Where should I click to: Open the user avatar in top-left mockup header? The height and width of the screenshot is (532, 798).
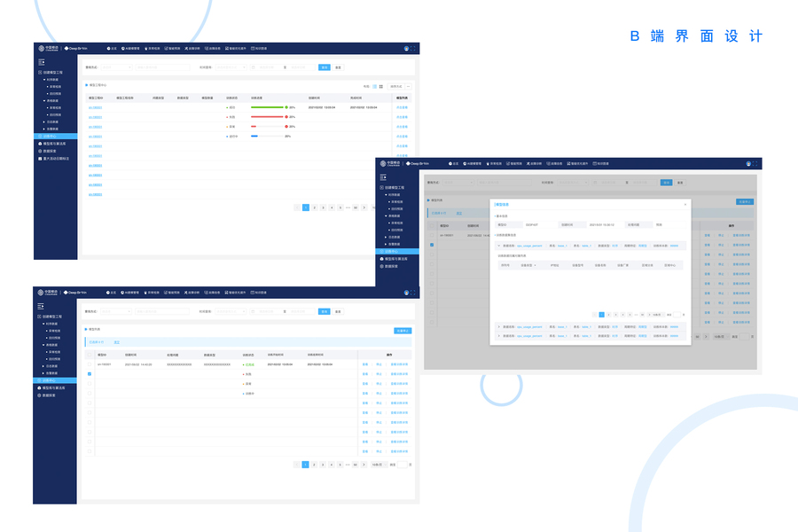pyautogui.click(x=406, y=49)
